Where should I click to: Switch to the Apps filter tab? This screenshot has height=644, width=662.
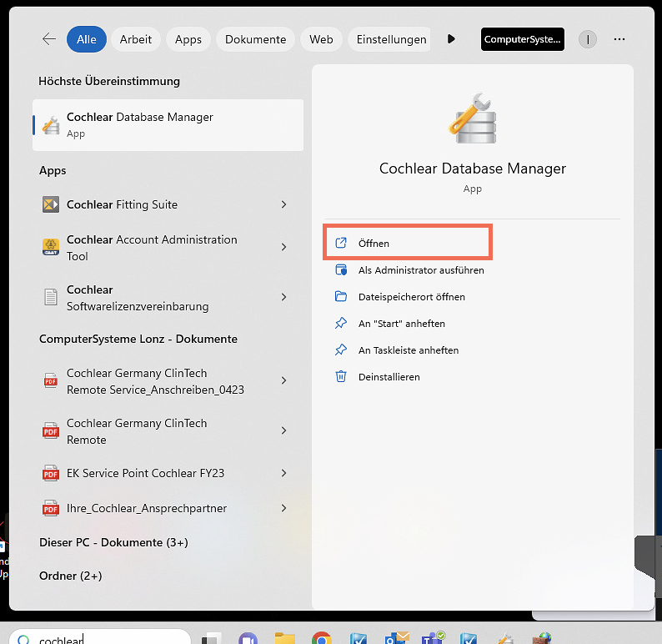click(x=188, y=39)
